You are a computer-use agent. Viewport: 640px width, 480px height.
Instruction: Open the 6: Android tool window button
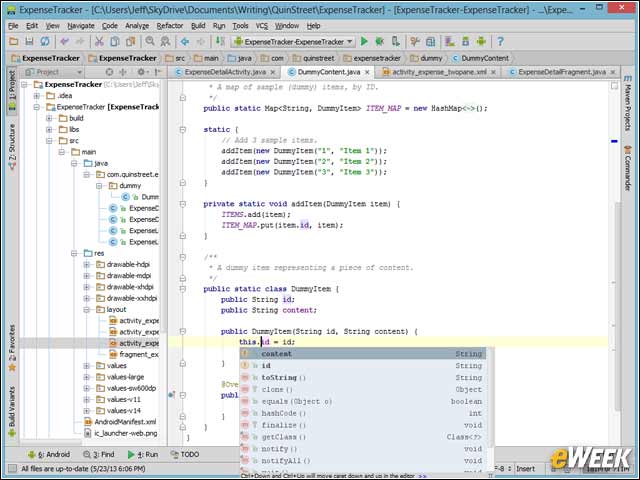point(49,454)
